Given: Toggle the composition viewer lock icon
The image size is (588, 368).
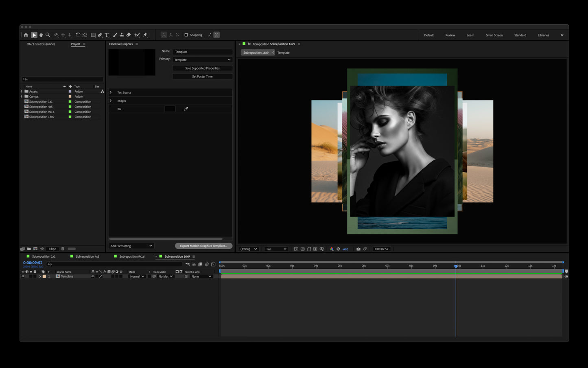Looking at the screenshot, I should point(249,44).
